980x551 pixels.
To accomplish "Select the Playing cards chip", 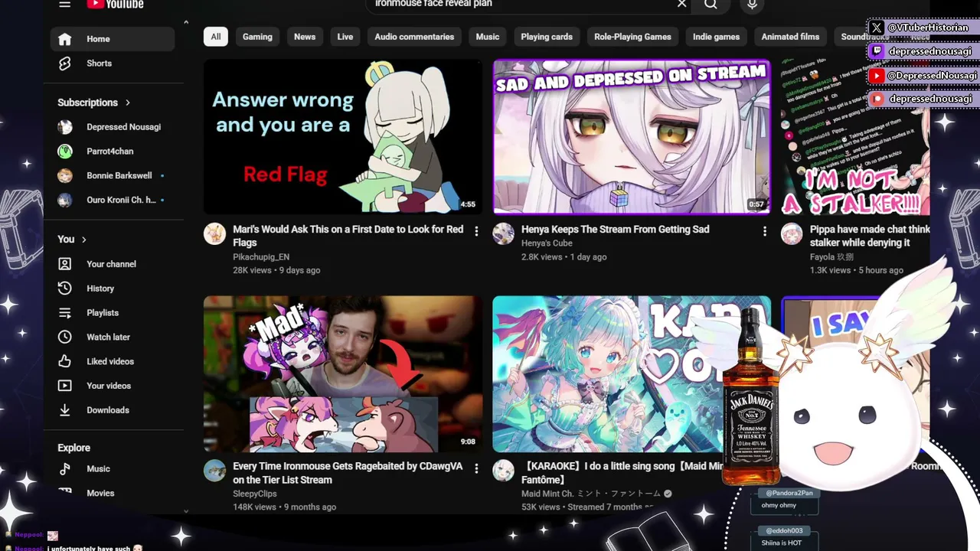I will 547,37.
